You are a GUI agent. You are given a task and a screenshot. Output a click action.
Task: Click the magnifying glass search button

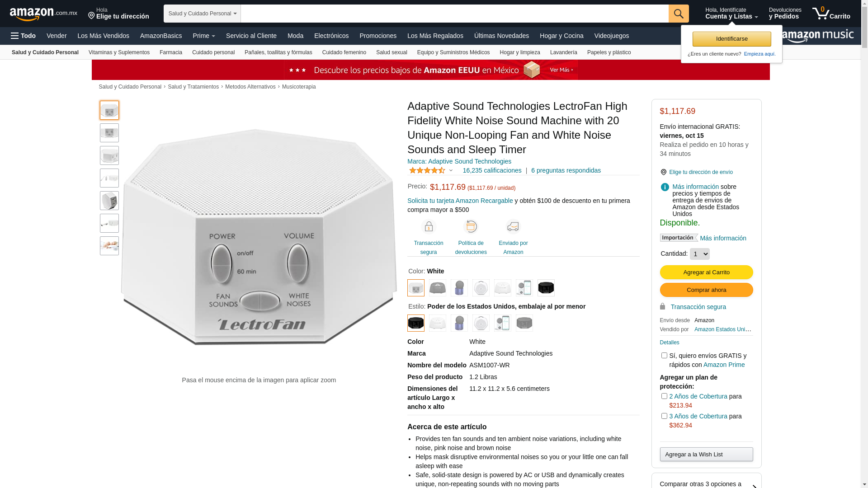(x=678, y=14)
